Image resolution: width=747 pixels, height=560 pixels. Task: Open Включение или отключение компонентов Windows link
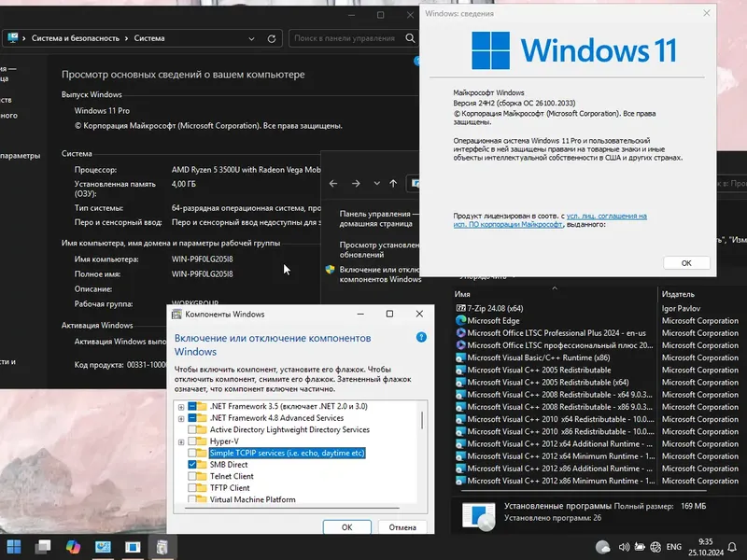point(380,274)
